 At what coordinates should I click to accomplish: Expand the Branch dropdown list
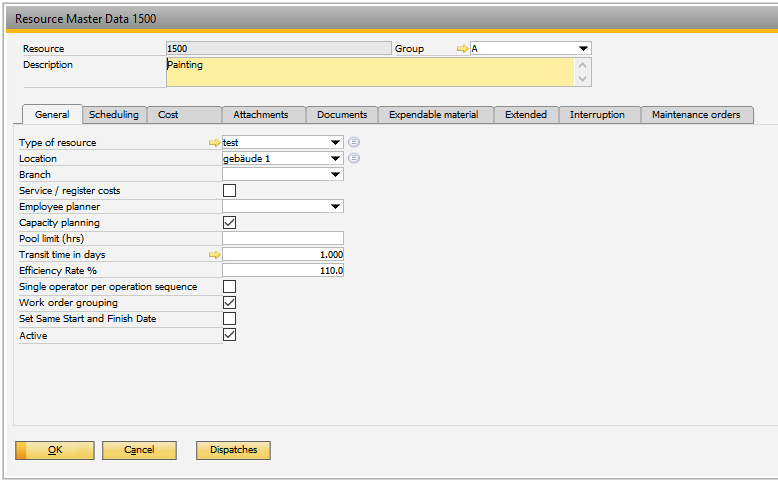[x=335, y=175]
